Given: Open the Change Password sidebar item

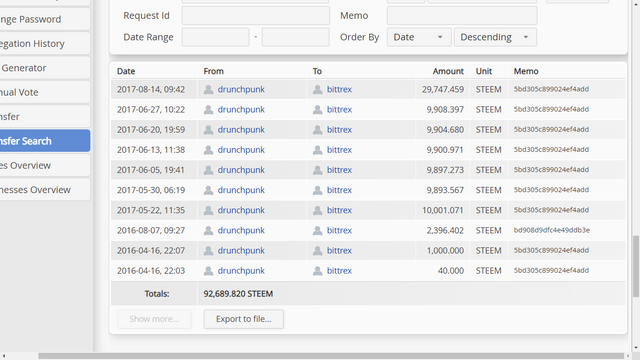Looking at the screenshot, I should tap(44, 19).
